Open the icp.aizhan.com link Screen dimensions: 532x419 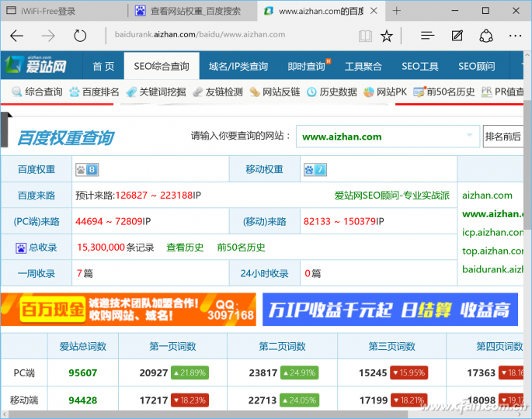point(492,232)
